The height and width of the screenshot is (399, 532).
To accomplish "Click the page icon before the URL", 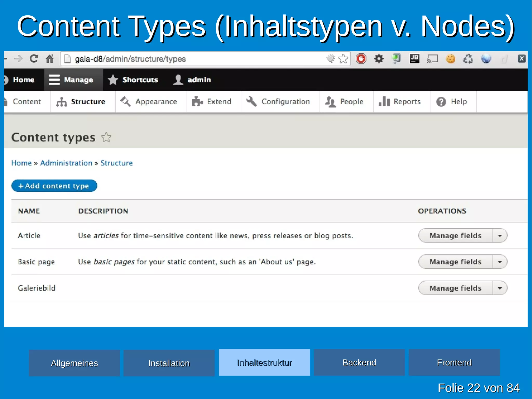I will coord(67,59).
